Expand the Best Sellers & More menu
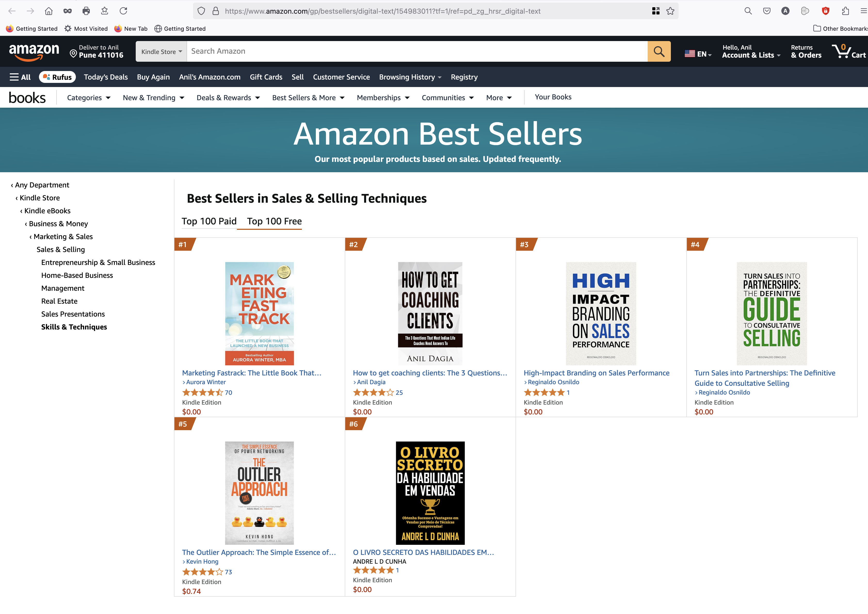This screenshot has width=868, height=614. (x=308, y=98)
